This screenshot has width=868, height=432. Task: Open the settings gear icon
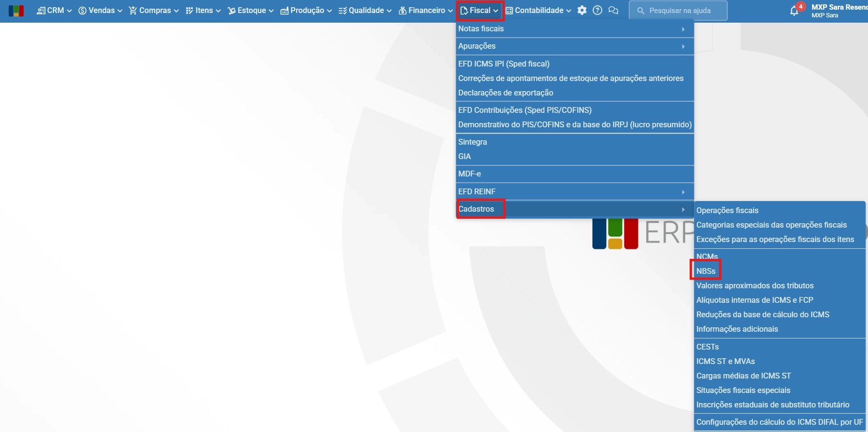point(582,10)
